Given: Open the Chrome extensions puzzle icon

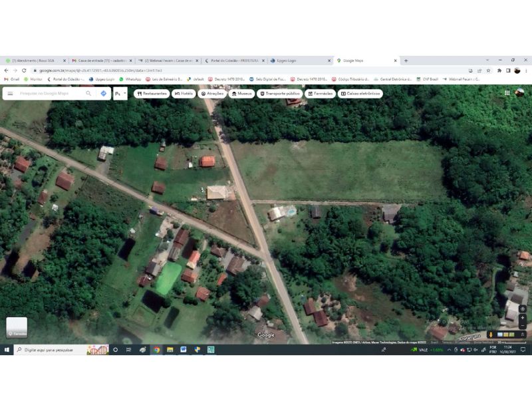Looking at the screenshot, I should tap(499, 70).
